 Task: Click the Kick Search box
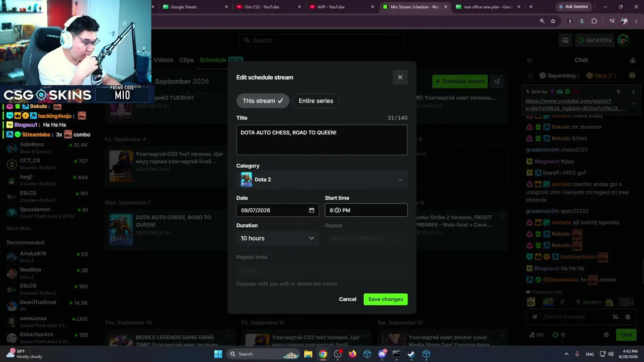(x=322, y=40)
